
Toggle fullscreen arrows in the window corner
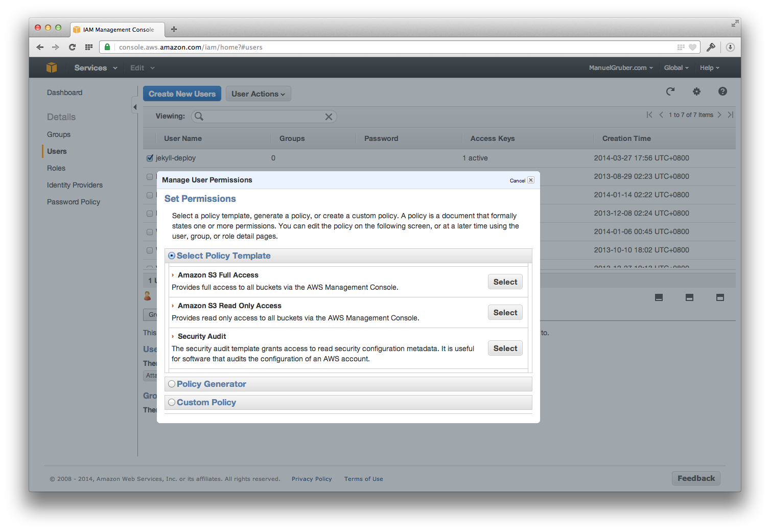pos(735,24)
